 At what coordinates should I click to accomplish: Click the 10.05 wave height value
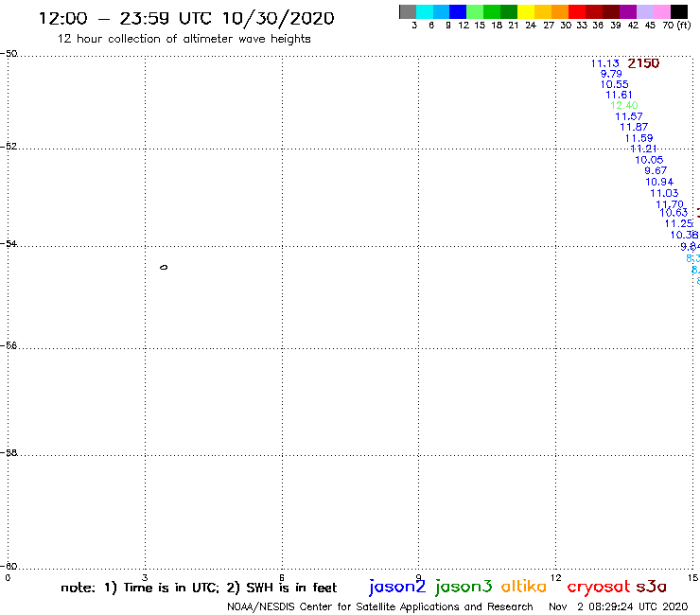[x=649, y=160]
